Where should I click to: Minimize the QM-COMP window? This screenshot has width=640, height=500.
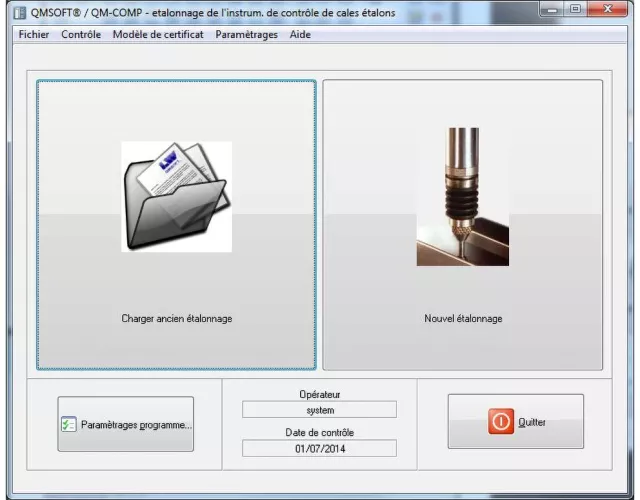pyautogui.click(x=552, y=9)
